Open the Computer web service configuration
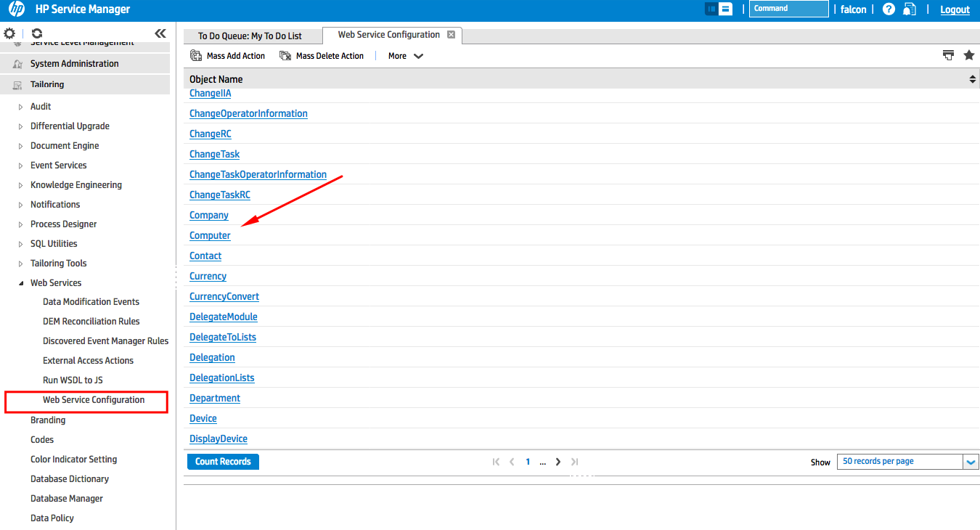Image resolution: width=980 pixels, height=530 pixels. [x=210, y=235]
